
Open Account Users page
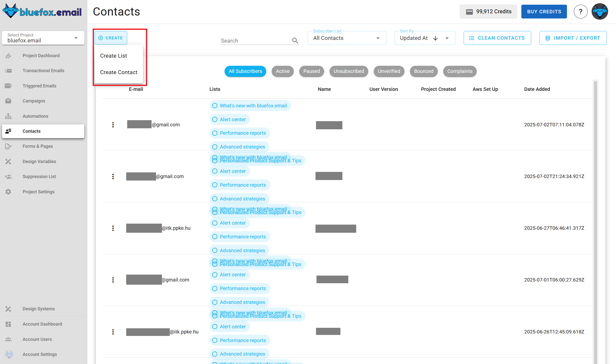click(x=43, y=339)
